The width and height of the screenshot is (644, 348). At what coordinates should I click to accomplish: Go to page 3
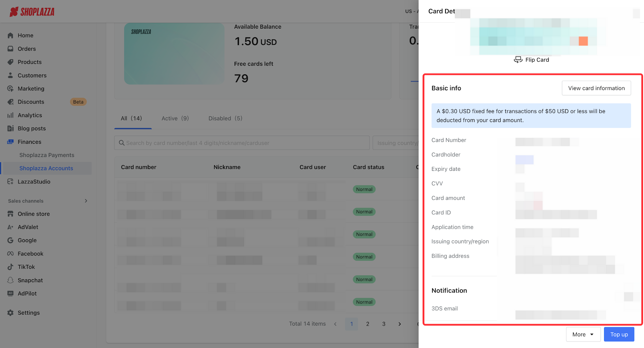coord(384,324)
